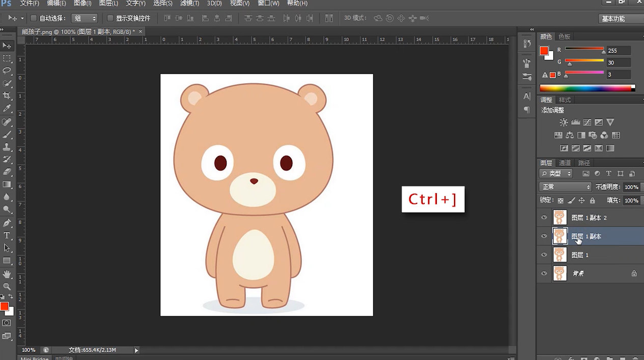The width and height of the screenshot is (644, 360).
Task: Open the 组 auto-select dropdown
Action: click(x=84, y=18)
